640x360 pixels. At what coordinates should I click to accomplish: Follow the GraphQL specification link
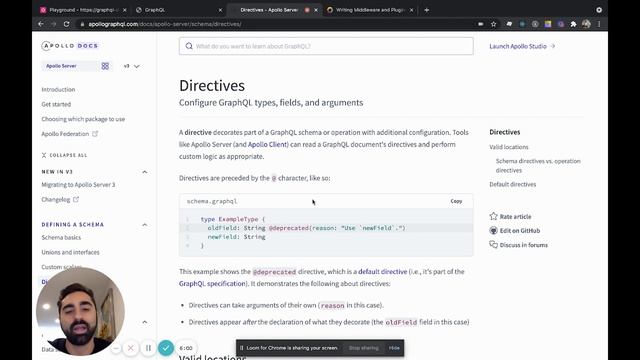pos(212,283)
